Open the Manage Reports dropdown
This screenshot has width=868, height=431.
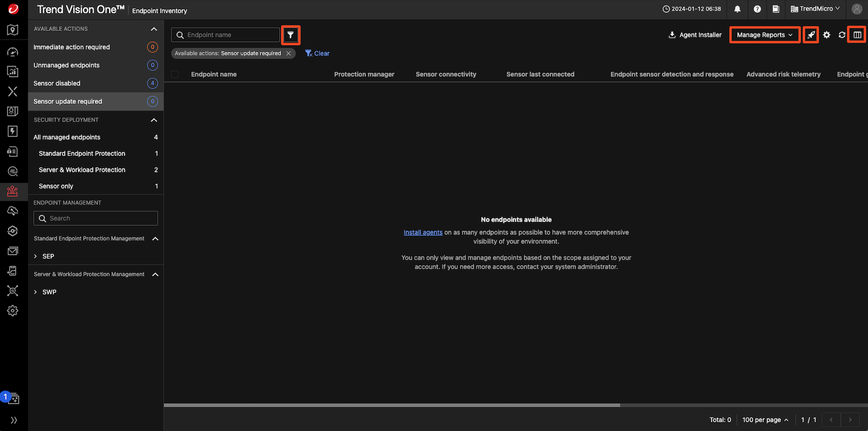tap(764, 35)
